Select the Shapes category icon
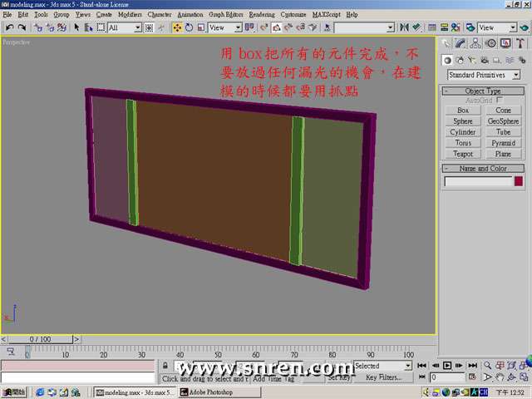The width and height of the screenshot is (532, 399). (x=460, y=61)
